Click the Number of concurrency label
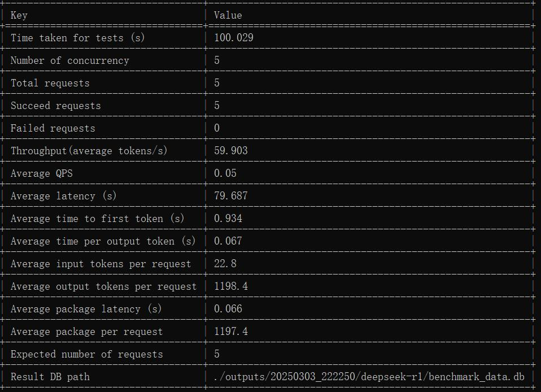 click(70, 60)
